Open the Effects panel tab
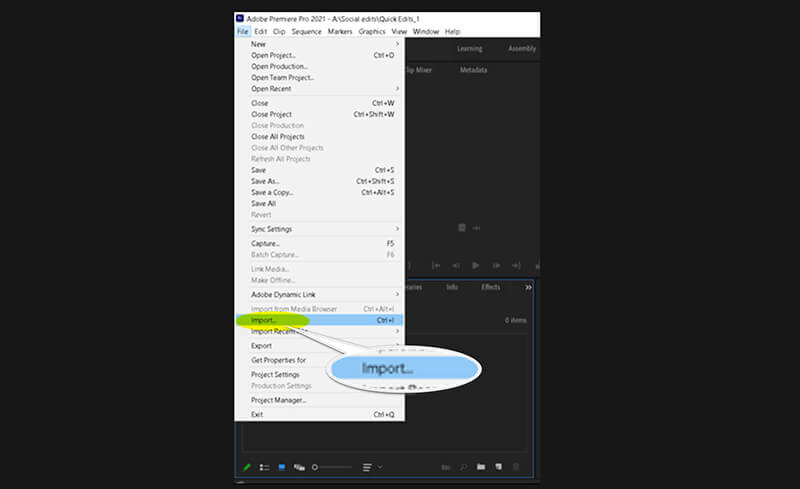This screenshot has width=800, height=489. pyautogui.click(x=490, y=287)
